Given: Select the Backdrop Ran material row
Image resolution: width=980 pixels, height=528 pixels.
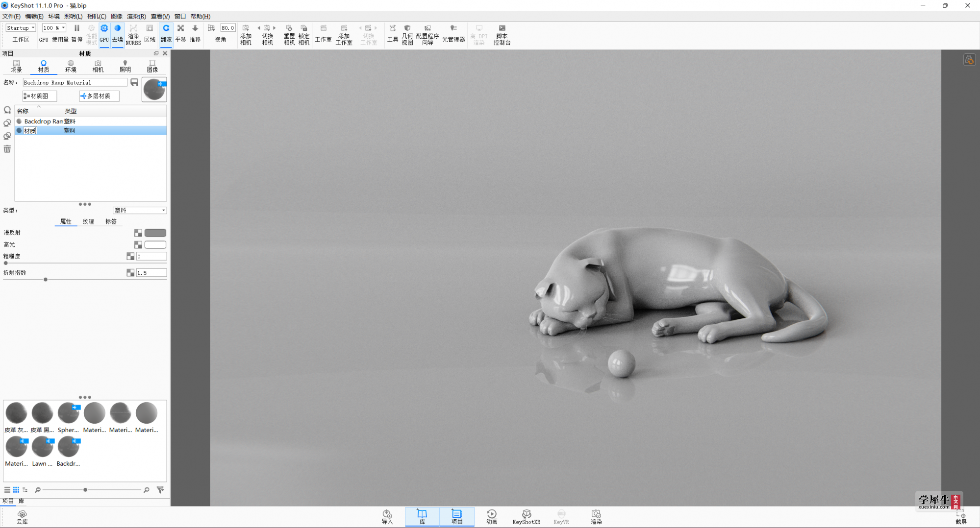Looking at the screenshot, I should 91,121.
